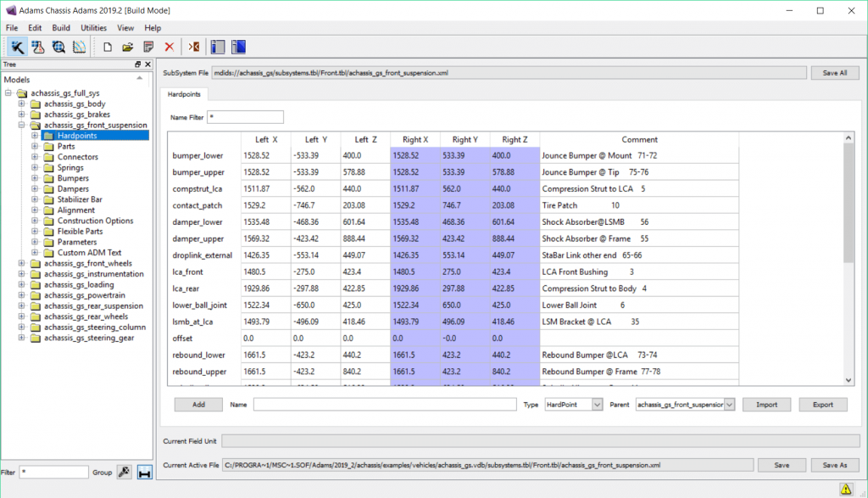Viewport: 868px width, 498px height.
Task: Click the screw Group icon
Action: pyautogui.click(x=124, y=472)
